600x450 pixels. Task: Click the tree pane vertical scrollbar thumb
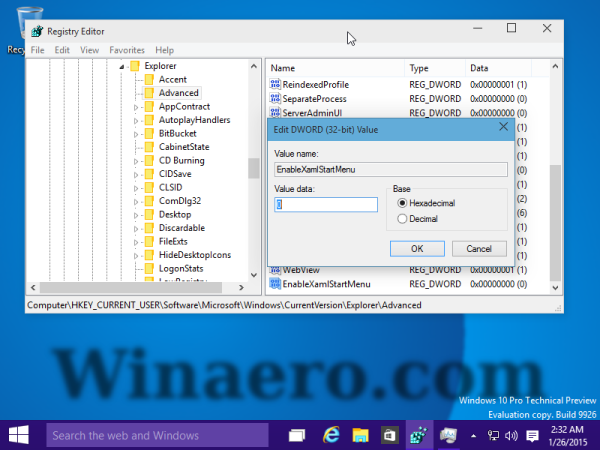pyautogui.click(x=253, y=168)
